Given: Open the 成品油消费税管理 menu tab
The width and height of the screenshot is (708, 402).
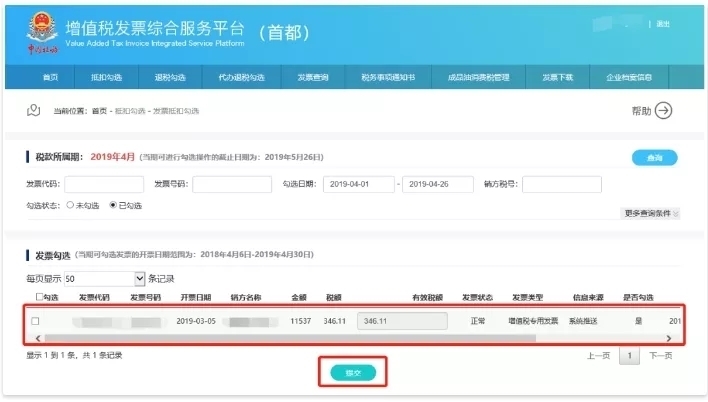Looking at the screenshot, I should pos(479,77).
